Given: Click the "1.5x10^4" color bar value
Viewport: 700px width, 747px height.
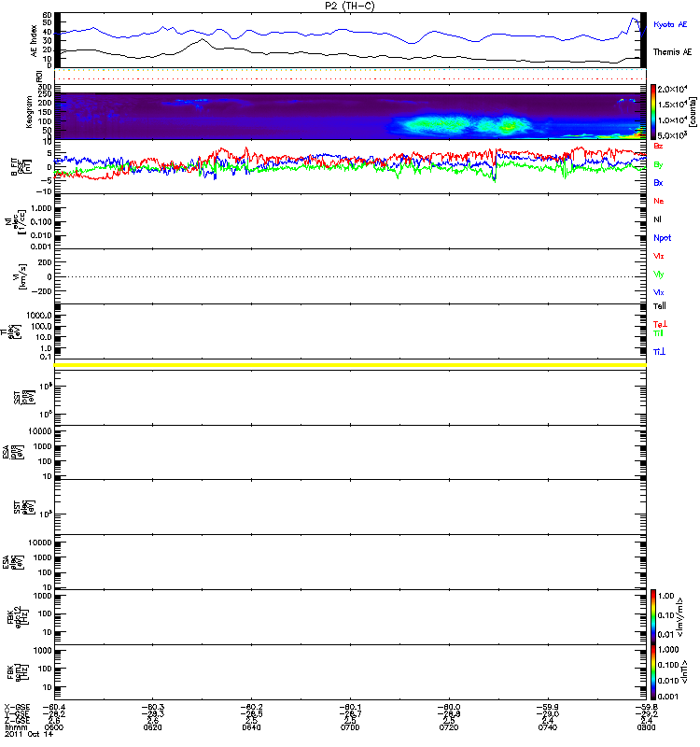Looking at the screenshot, I should pos(672,105).
